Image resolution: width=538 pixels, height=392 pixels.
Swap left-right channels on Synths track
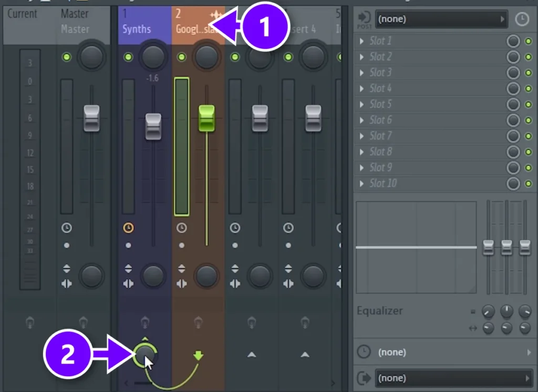(128, 284)
